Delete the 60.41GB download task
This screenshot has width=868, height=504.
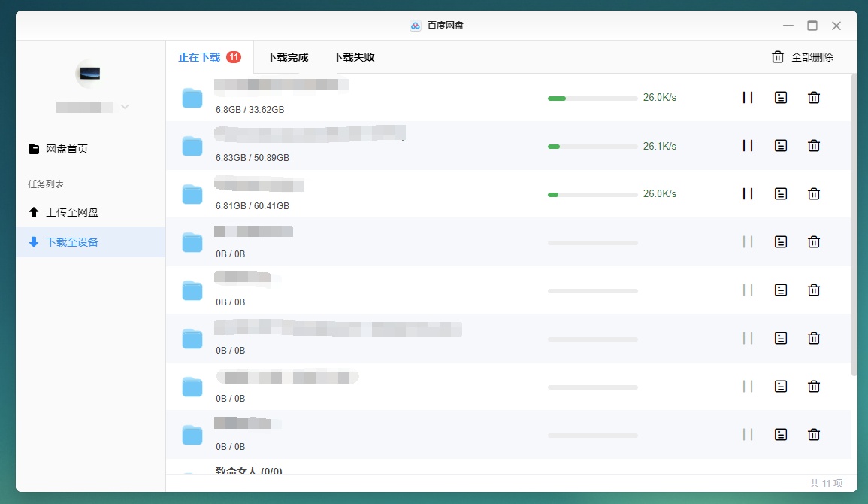813,194
